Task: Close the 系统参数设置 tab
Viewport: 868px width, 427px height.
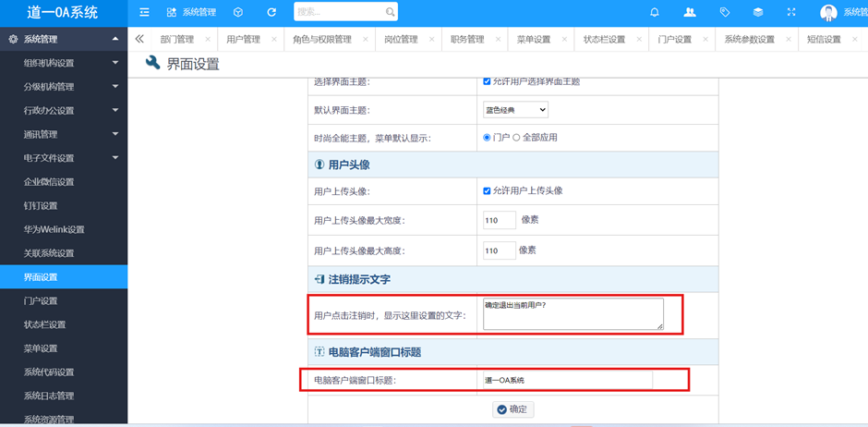Action: 789,40
